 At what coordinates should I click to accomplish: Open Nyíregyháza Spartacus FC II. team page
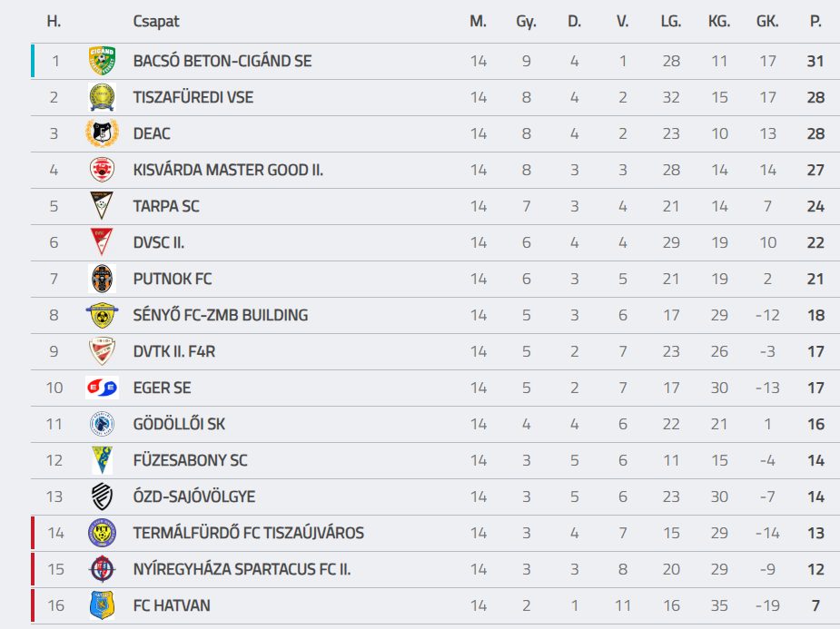pyautogui.click(x=242, y=569)
